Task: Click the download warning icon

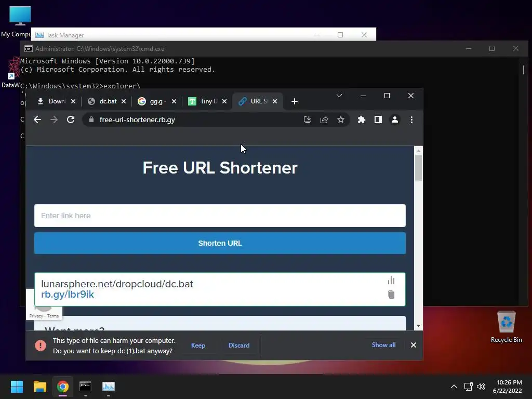Action: coord(41,345)
